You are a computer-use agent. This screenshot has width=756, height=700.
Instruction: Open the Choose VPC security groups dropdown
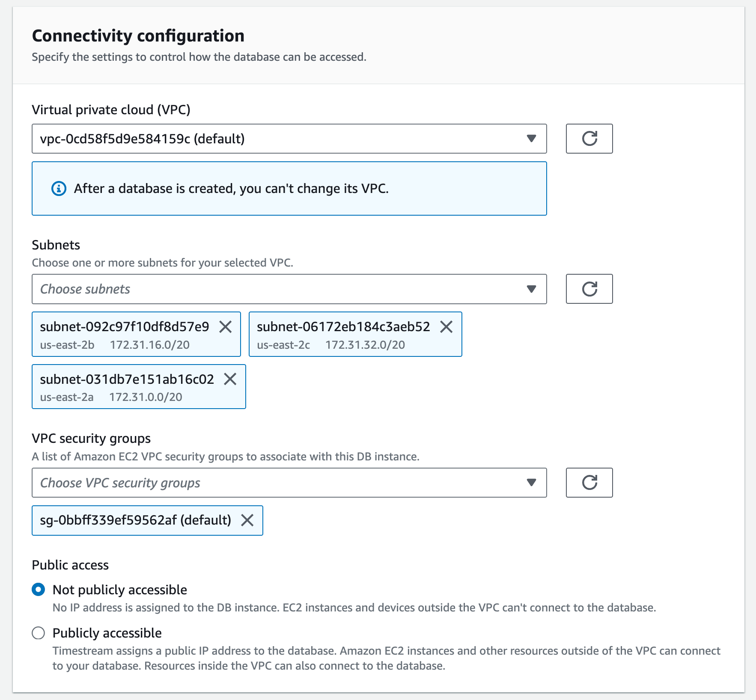coord(289,483)
